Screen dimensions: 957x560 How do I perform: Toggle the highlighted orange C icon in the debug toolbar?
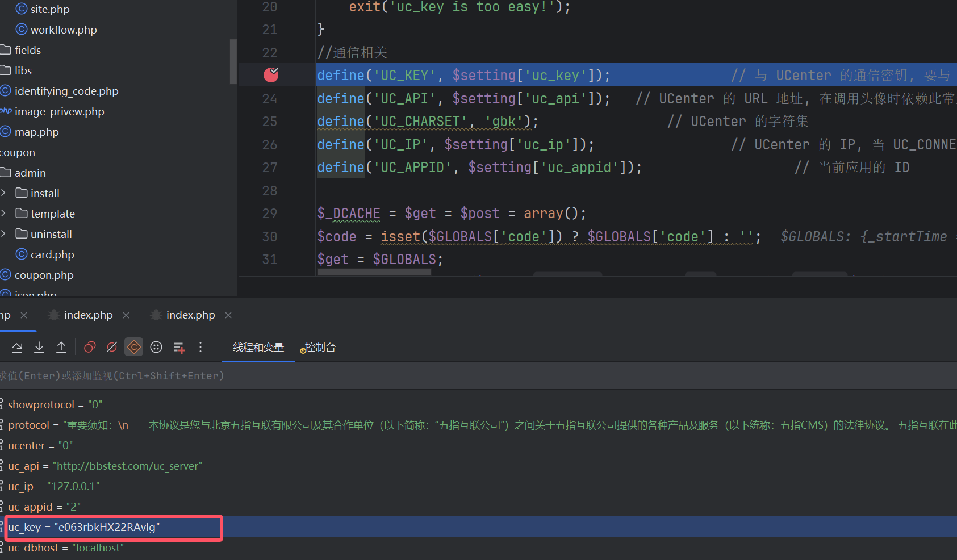[134, 347]
